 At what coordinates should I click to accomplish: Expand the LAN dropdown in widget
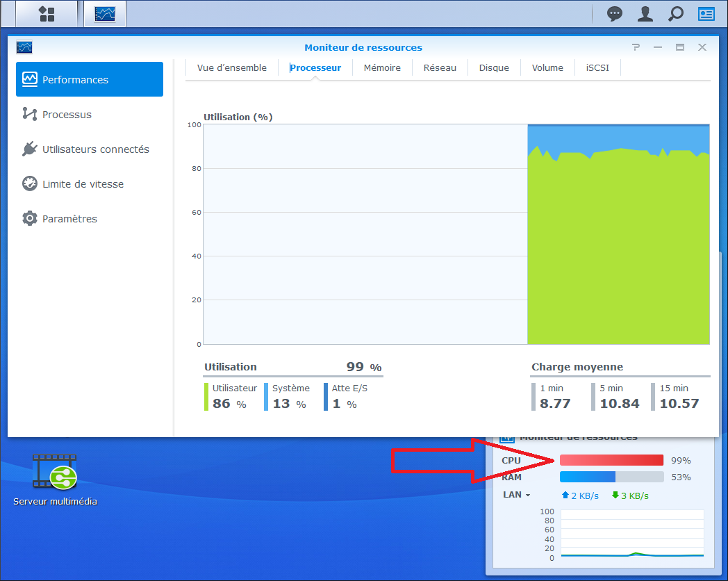pyautogui.click(x=517, y=495)
